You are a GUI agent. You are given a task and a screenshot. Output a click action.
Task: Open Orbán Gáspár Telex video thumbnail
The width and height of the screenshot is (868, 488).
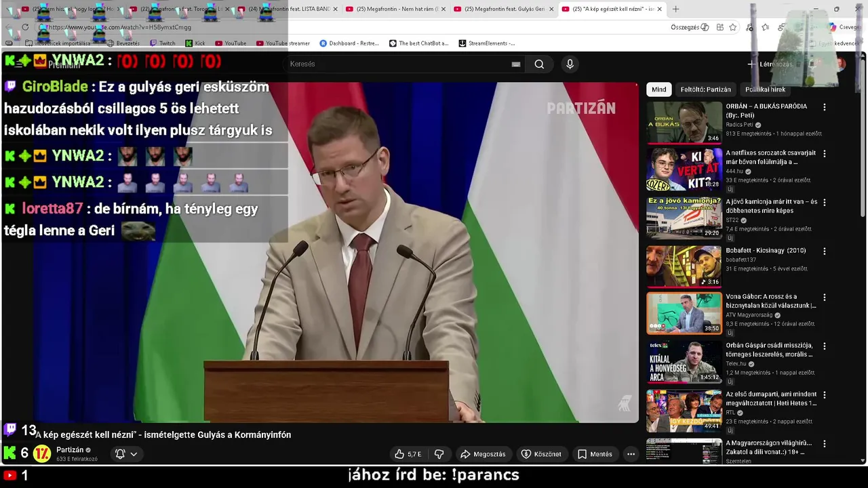coord(684,362)
